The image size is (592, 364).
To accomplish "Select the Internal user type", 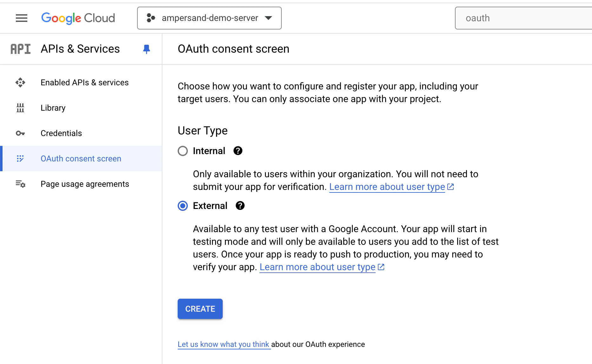I will pos(183,151).
